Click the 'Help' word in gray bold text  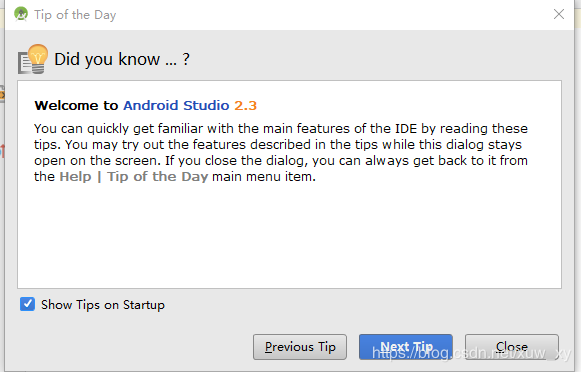pos(75,177)
